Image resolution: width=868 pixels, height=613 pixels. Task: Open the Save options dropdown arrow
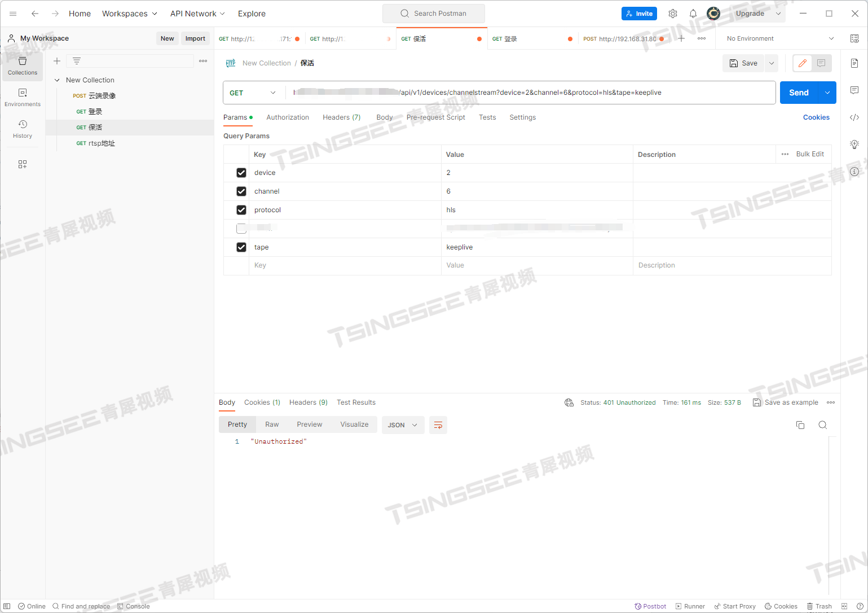pyautogui.click(x=772, y=63)
